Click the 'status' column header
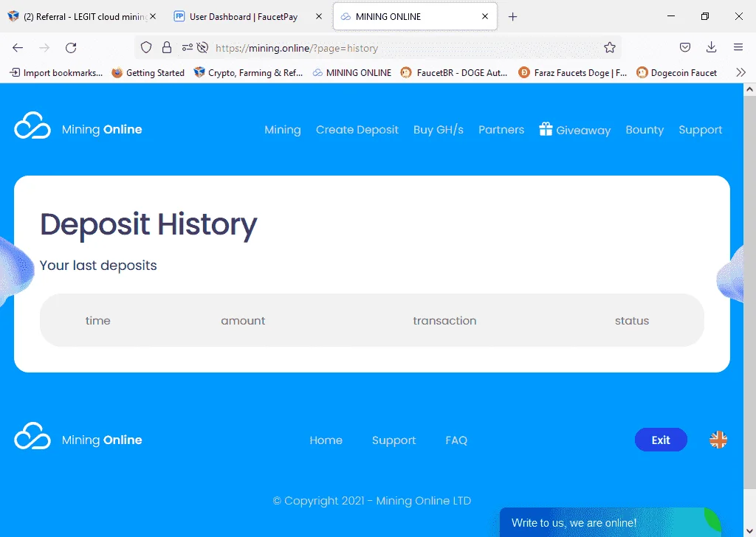 pyautogui.click(x=632, y=321)
